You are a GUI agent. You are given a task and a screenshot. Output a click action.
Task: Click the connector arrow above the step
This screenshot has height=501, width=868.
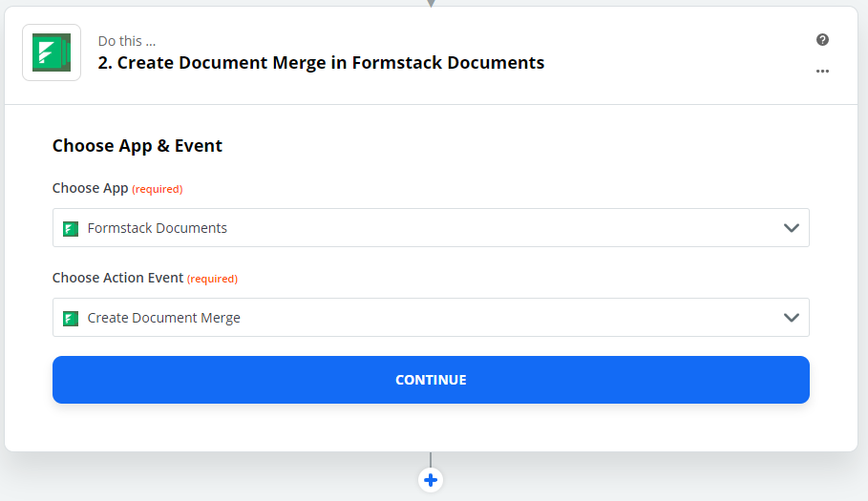coord(431,3)
